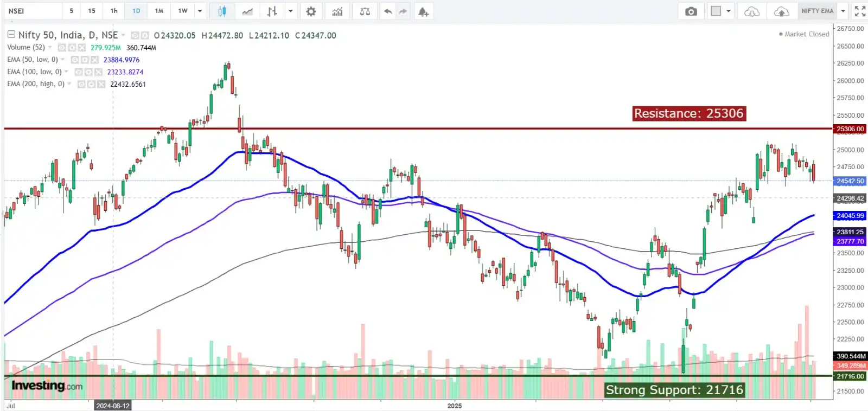This screenshot has width=868, height=411.
Task: Open format settings for Nifty 50 series
Action: [145, 35]
